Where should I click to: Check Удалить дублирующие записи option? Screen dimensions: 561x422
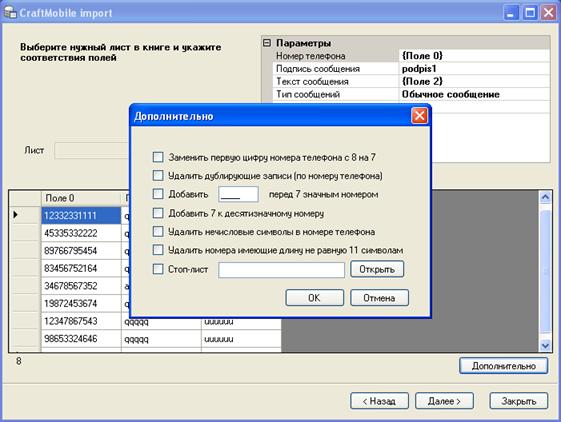coord(158,175)
